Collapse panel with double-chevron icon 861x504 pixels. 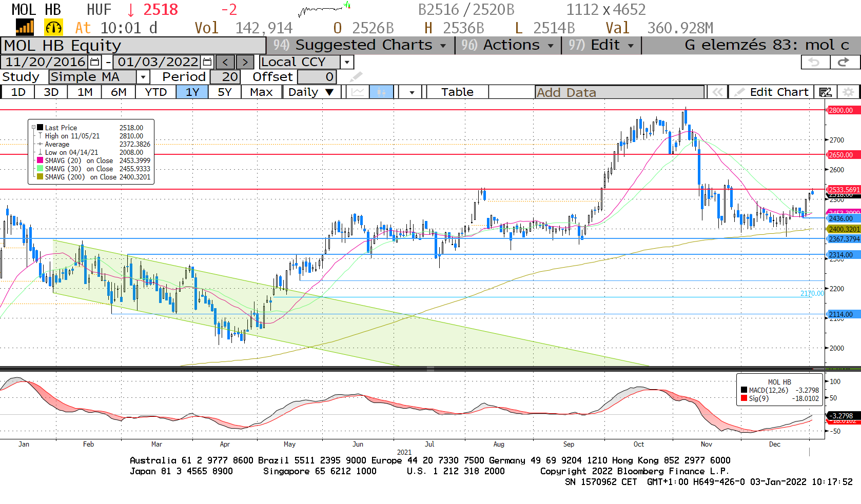pos(717,92)
